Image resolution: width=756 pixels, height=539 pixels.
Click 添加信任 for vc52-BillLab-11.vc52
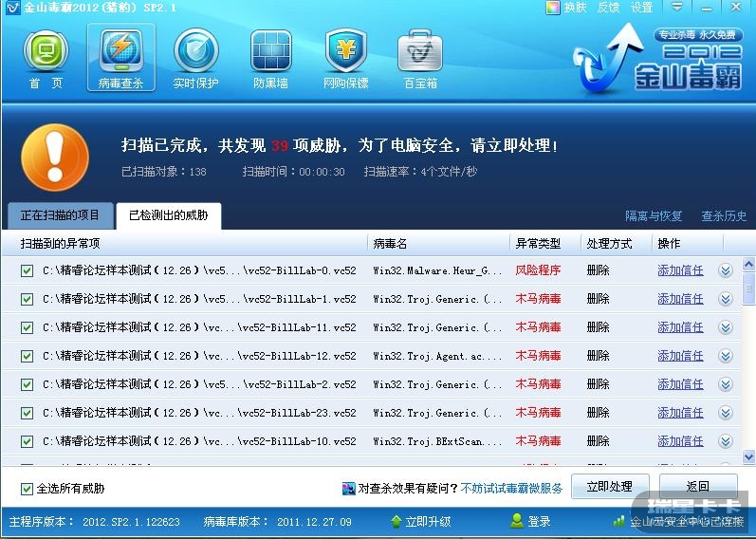680,327
